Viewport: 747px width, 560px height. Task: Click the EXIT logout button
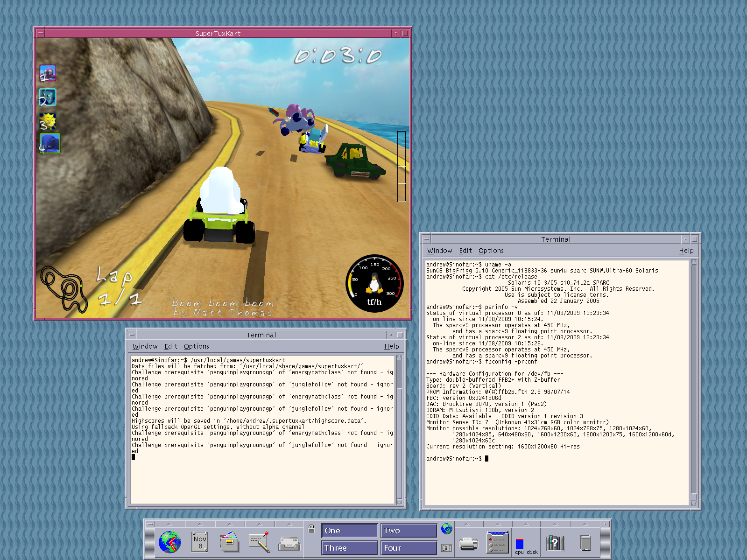coord(447,548)
